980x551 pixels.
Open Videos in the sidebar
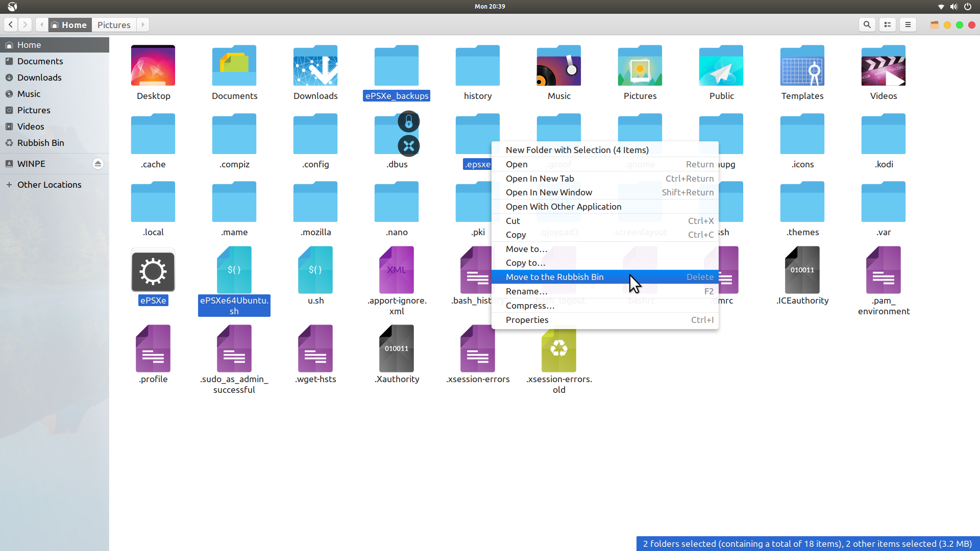coord(55,127)
